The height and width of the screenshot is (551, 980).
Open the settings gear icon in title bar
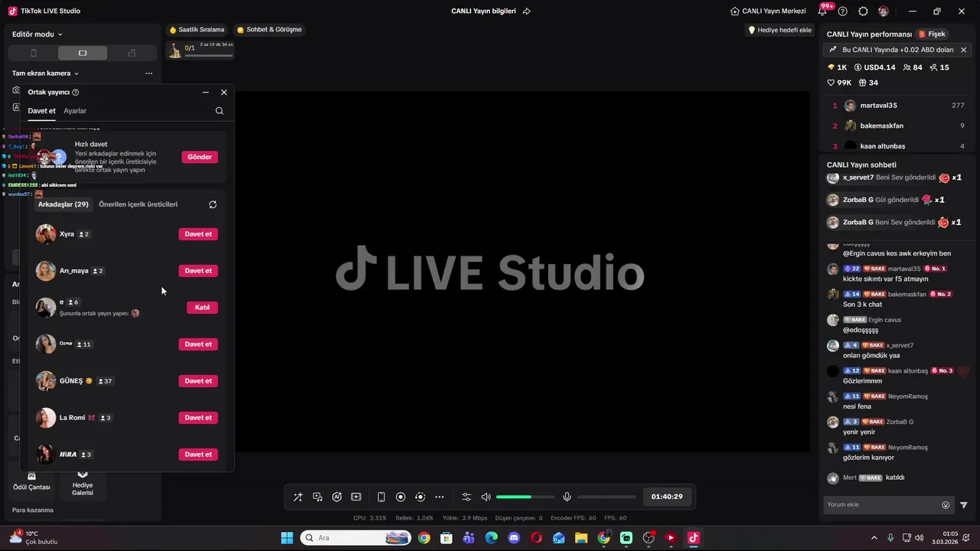click(x=863, y=11)
